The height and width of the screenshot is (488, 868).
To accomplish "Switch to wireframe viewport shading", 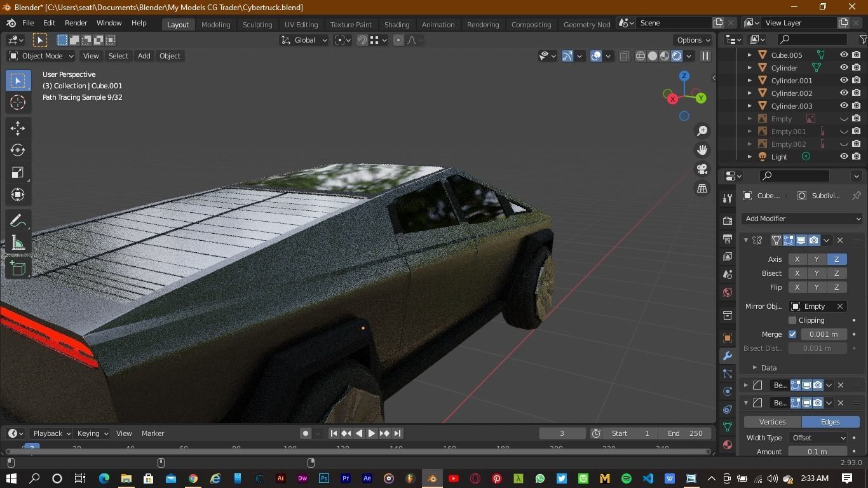I will 641,56.
